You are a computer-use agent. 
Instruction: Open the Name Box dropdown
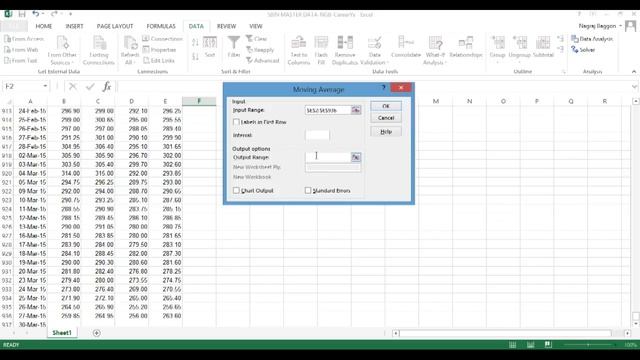click(x=45, y=87)
